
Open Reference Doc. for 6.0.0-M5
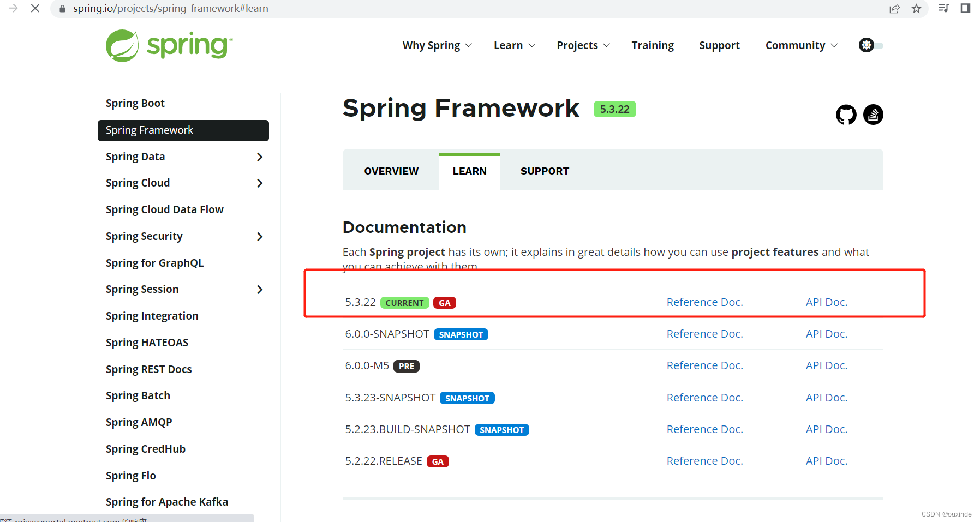[705, 365]
